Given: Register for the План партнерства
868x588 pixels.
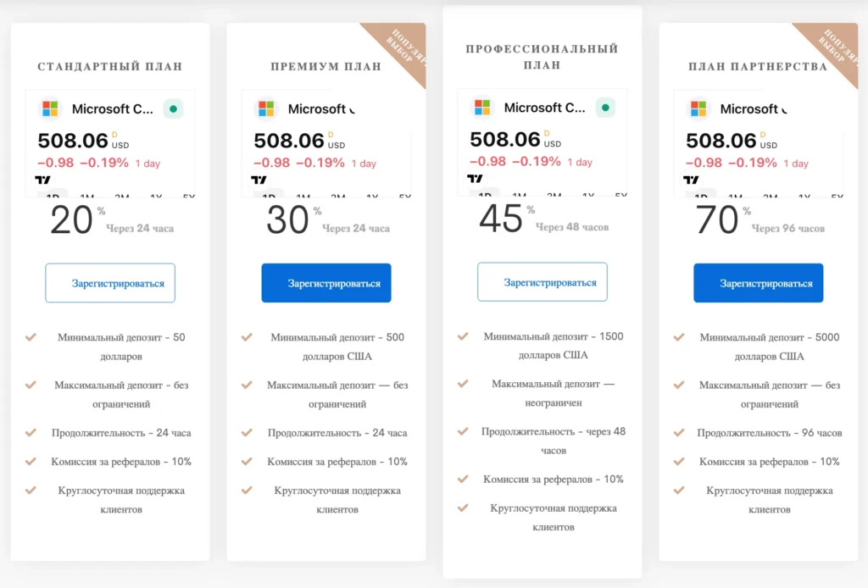Looking at the screenshot, I should click(759, 283).
